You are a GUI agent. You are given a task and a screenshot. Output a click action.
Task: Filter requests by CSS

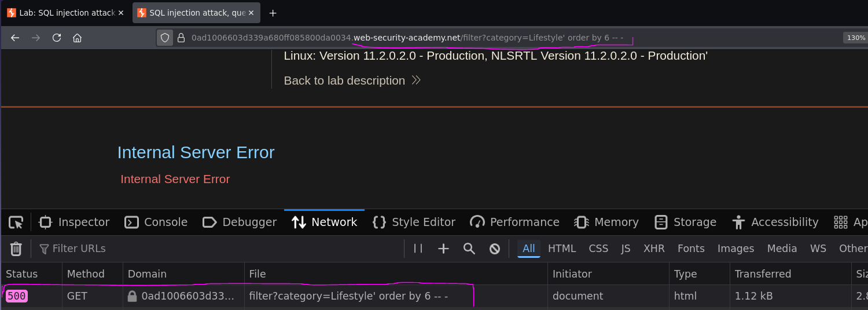[x=598, y=249]
